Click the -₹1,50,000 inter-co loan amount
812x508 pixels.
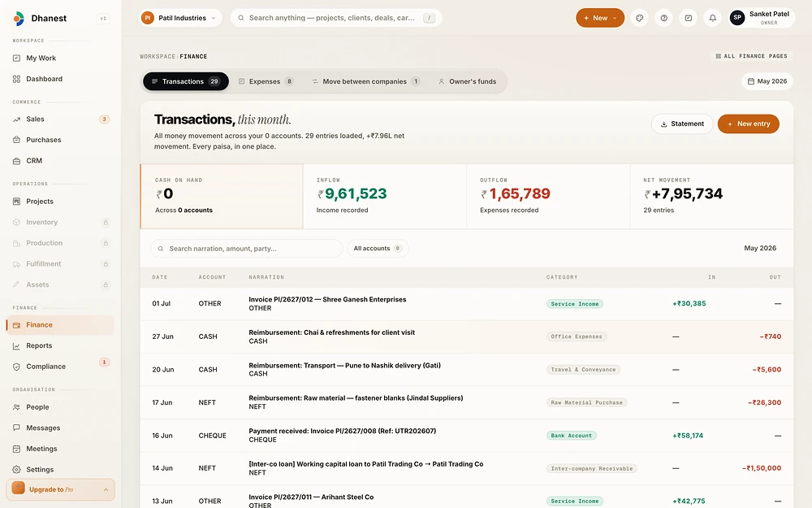point(762,468)
